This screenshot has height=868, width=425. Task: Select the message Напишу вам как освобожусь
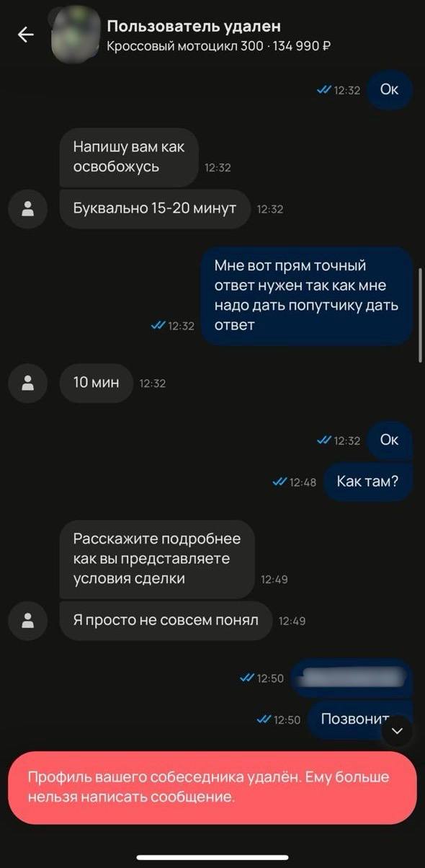click(129, 157)
